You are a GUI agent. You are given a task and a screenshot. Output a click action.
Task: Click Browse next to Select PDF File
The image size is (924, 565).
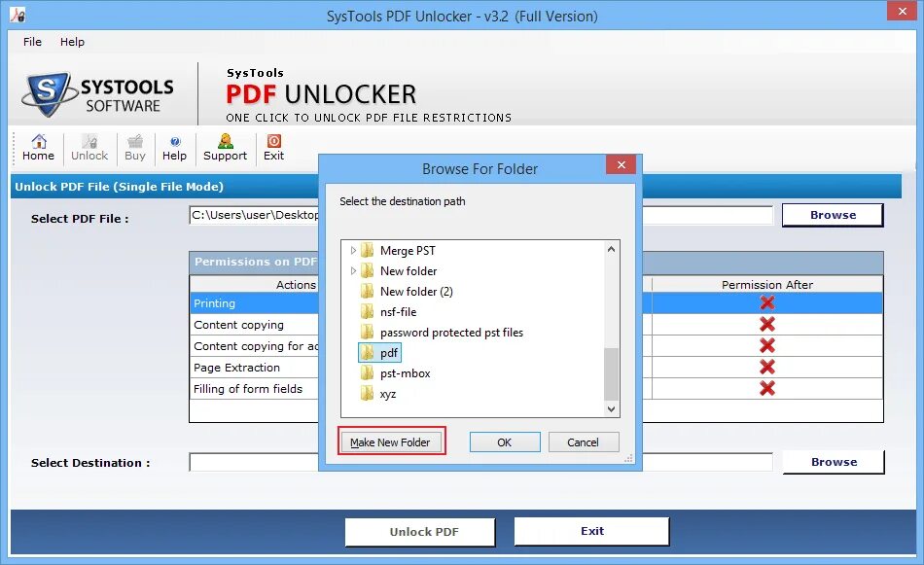pos(833,215)
